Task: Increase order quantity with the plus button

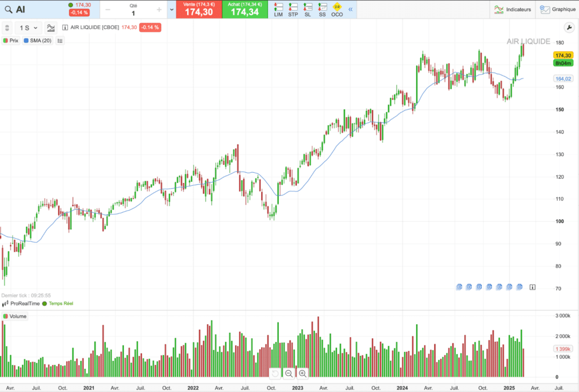Action: pyautogui.click(x=159, y=10)
